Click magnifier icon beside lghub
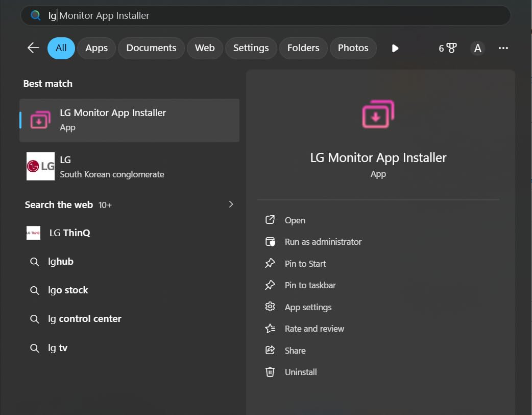Image resolution: width=532 pixels, height=415 pixels. (x=35, y=262)
